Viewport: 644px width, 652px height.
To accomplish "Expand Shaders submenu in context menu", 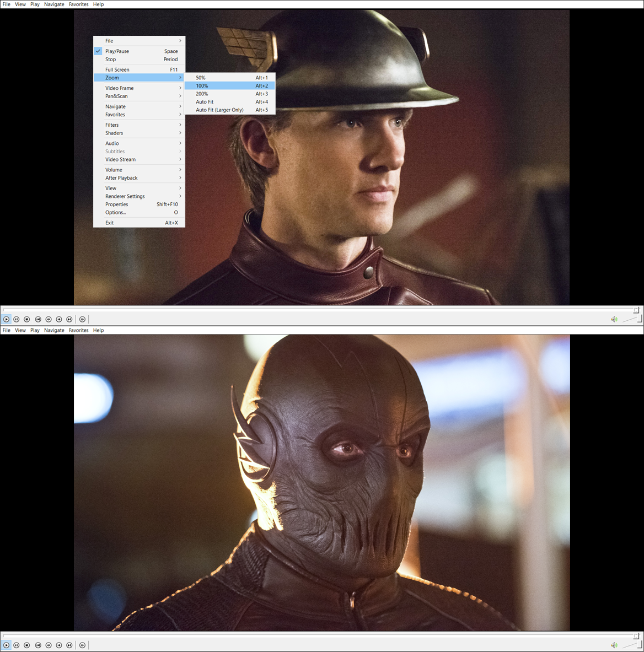I will [x=139, y=133].
